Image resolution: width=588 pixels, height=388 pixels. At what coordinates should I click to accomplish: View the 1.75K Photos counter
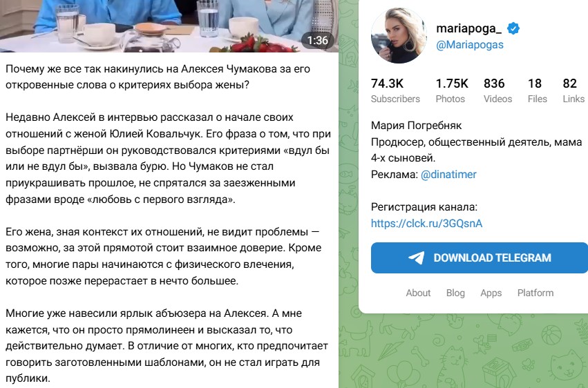point(452,90)
